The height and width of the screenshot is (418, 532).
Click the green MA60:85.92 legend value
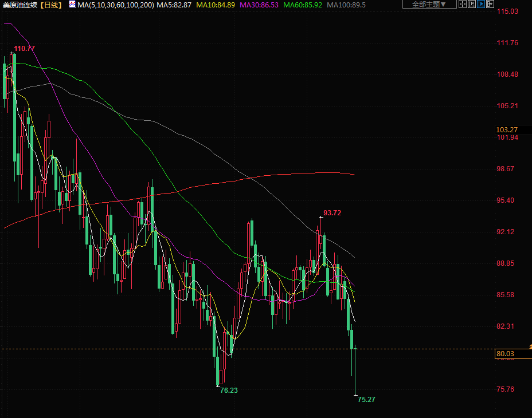(x=303, y=5)
